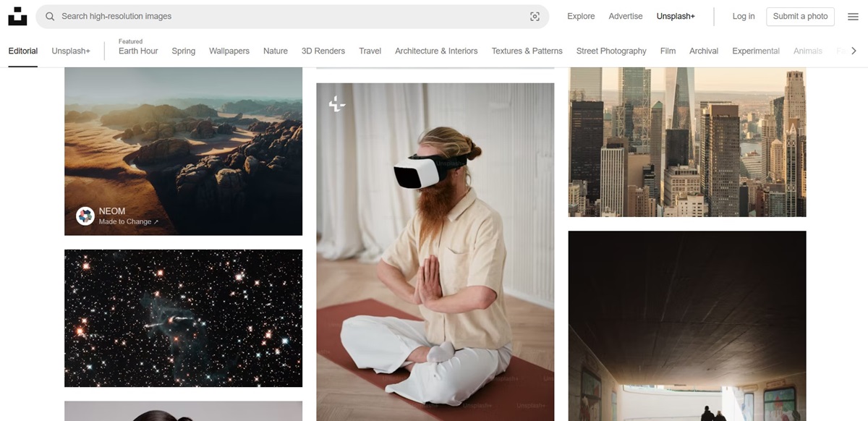The image size is (868, 421).
Task: Open the Advertise link
Action: tap(626, 16)
